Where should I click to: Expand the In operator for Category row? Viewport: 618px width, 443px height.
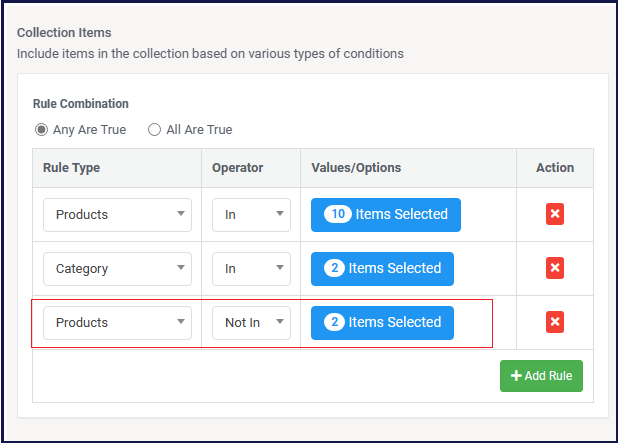pos(251,269)
